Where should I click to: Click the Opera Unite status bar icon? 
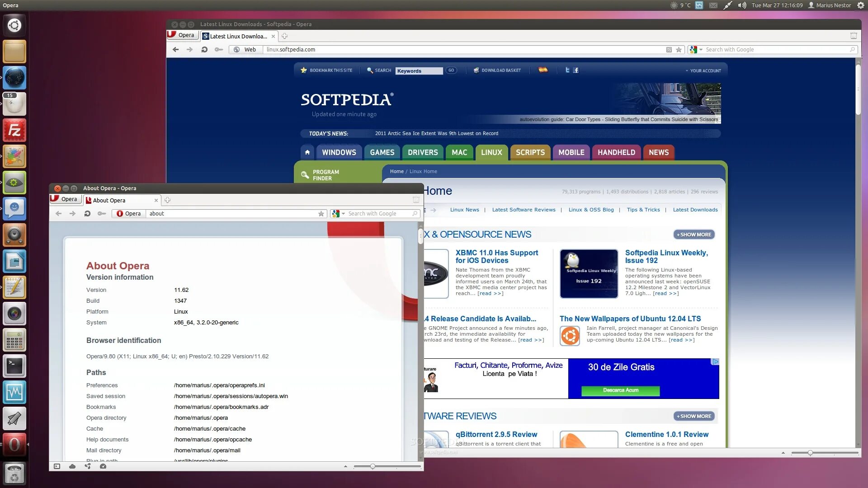click(x=88, y=466)
